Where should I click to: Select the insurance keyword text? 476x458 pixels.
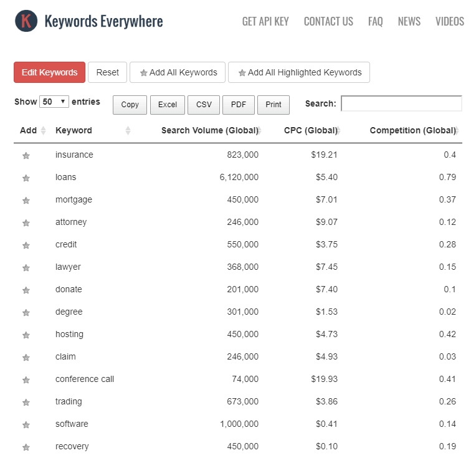click(74, 155)
